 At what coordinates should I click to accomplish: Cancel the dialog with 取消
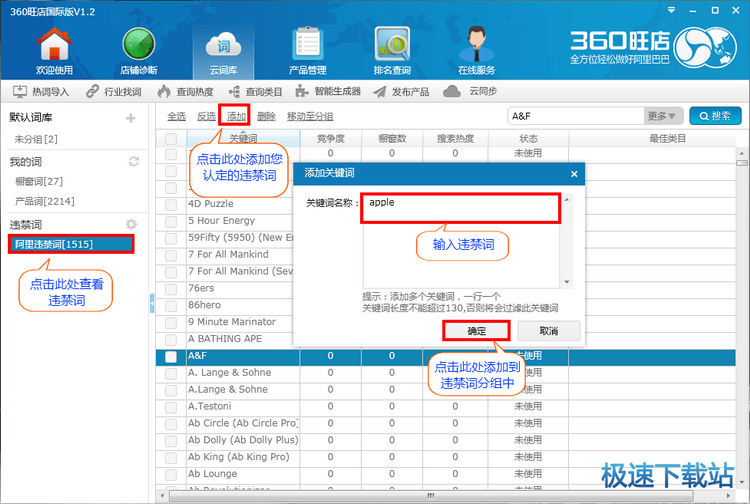pyautogui.click(x=549, y=330)
